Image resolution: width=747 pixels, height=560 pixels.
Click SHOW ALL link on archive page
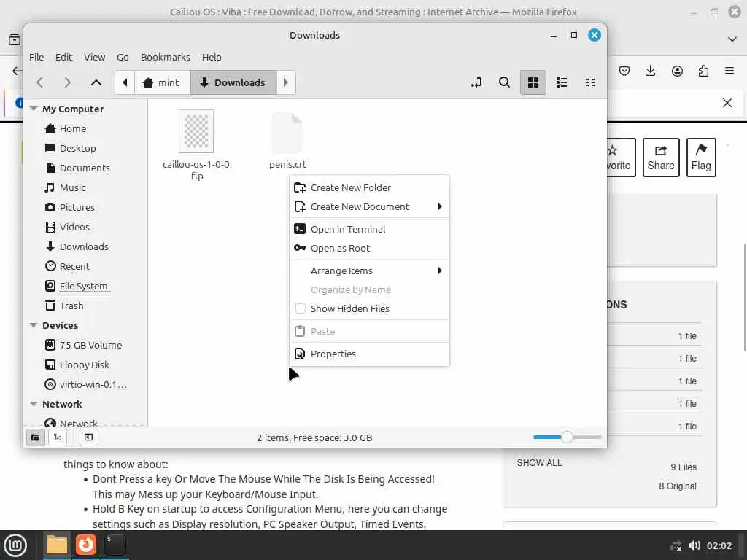539,462
